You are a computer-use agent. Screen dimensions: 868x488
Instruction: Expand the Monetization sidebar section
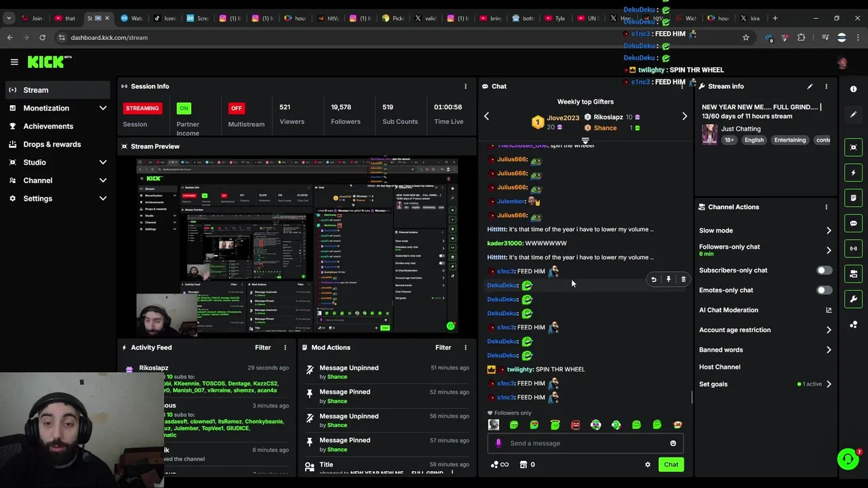[x=102, y=108]
